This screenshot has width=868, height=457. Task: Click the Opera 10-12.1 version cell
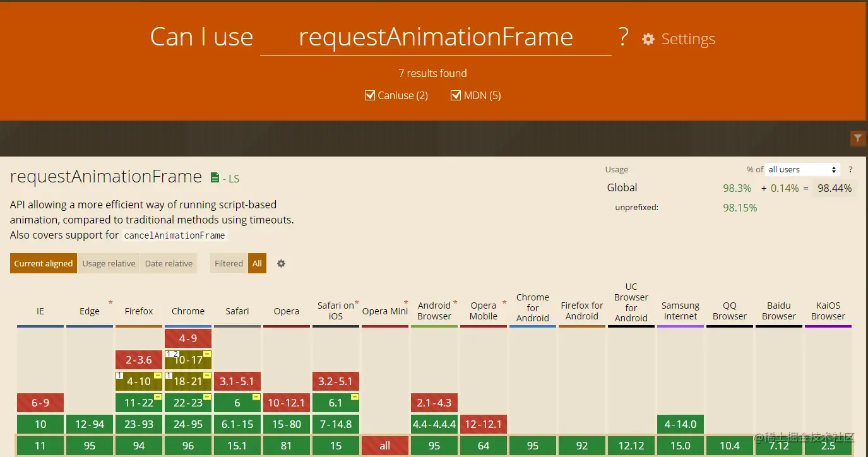pyautogui.click(x=287, y=403)
